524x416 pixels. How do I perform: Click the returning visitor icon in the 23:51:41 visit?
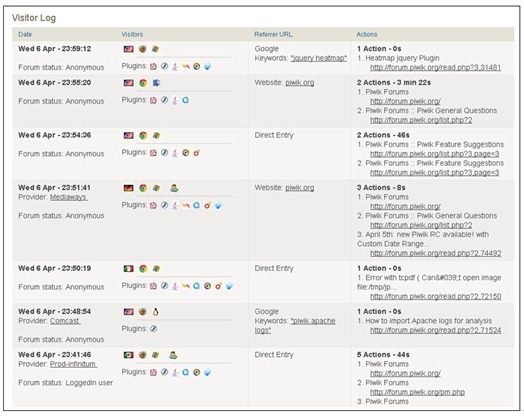click(x=174, y=188)
